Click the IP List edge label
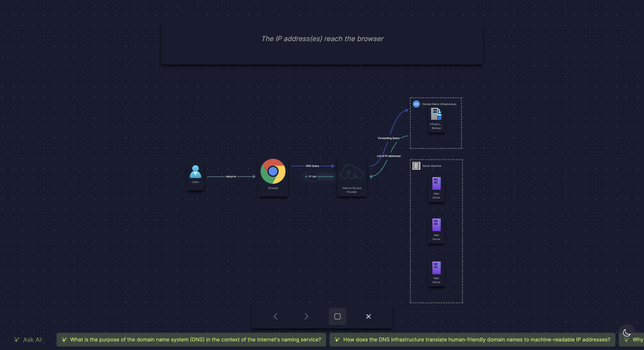Viewport: 644px width, 350px height. pyautogui.click(x=312, y=177)
